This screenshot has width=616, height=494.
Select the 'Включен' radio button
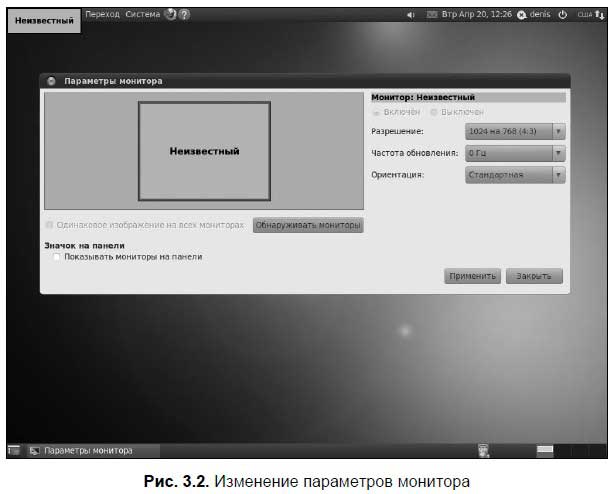tap(377, 112)
